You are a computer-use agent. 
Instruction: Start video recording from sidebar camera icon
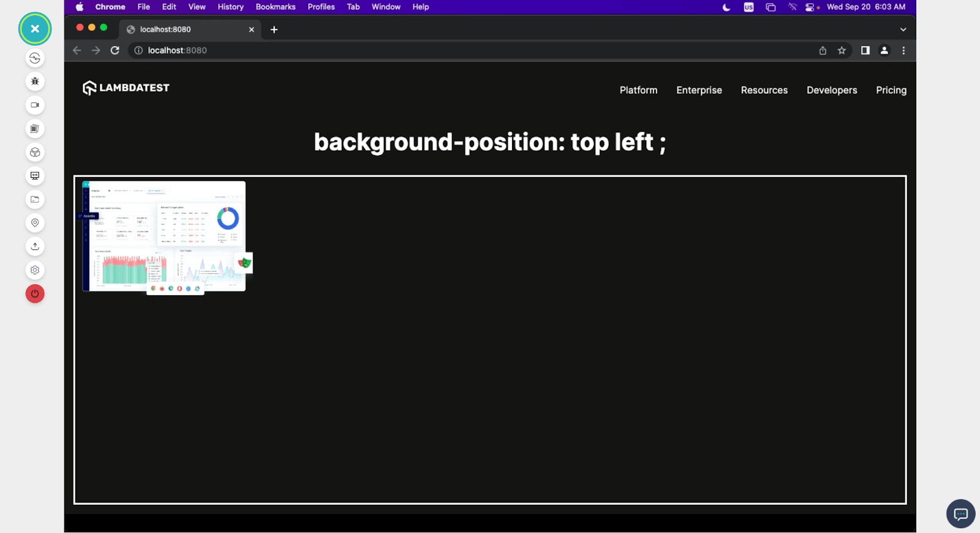(x=35, y=105)
